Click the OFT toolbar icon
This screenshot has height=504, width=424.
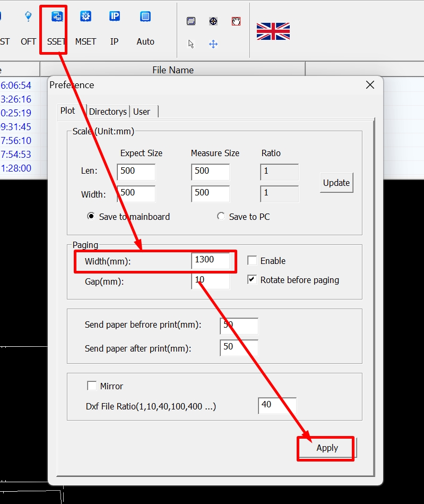click(x=28, y=27)
